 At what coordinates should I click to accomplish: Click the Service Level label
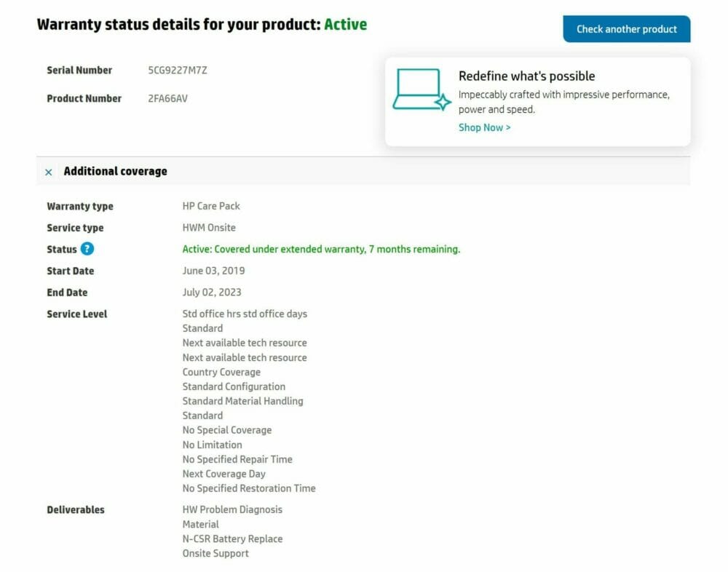coord(76,314)
